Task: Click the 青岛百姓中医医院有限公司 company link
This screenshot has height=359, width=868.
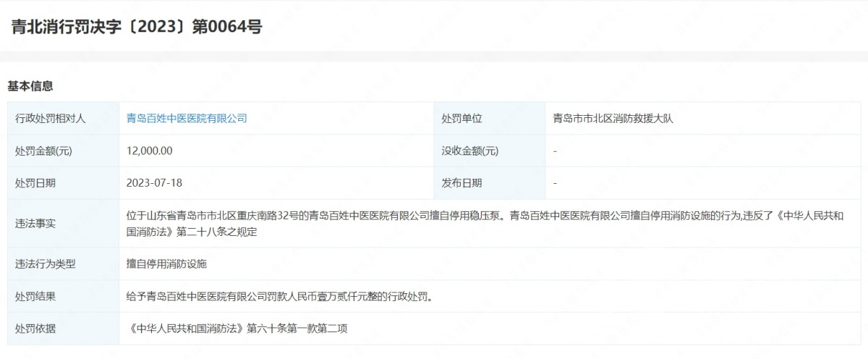Action: click(187, 118)
